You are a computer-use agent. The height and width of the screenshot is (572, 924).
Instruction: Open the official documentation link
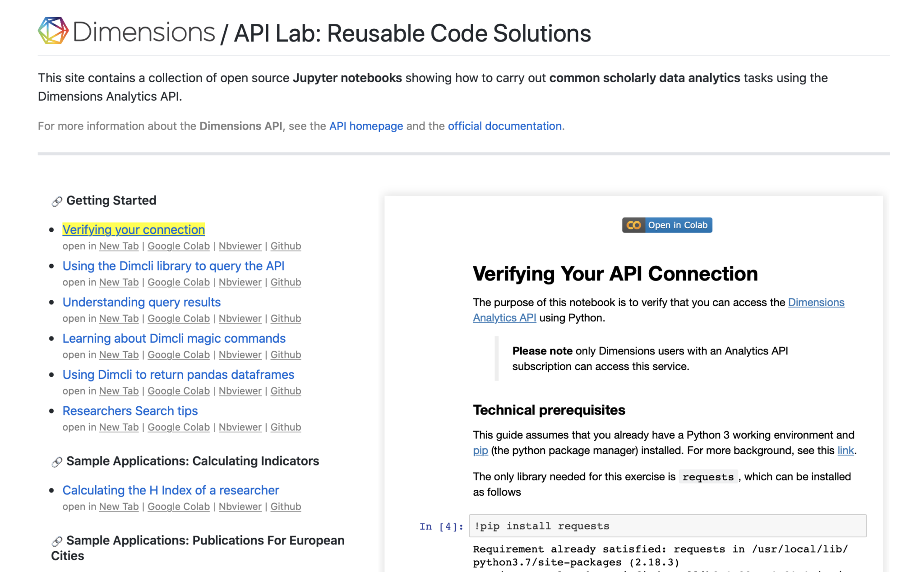point(504,126)
